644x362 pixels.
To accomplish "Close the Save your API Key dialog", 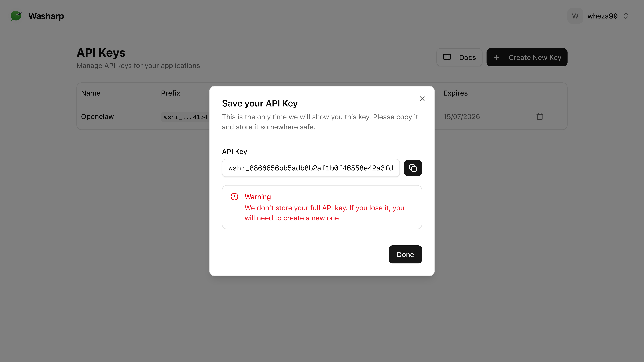I will (422, 98).
